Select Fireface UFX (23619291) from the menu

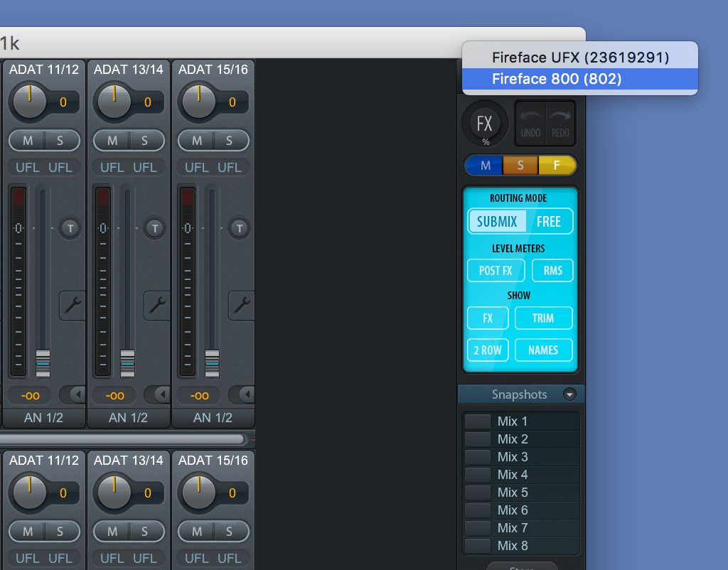click(580, 58)
